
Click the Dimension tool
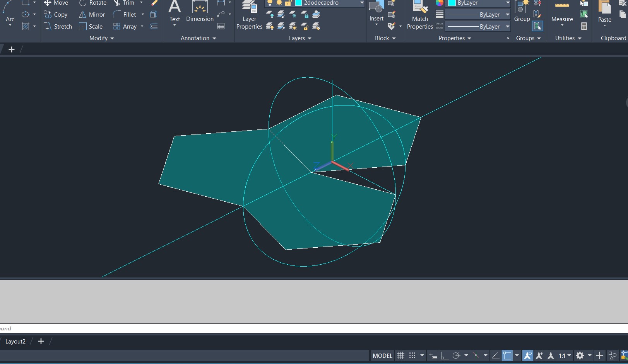(200, 12)
